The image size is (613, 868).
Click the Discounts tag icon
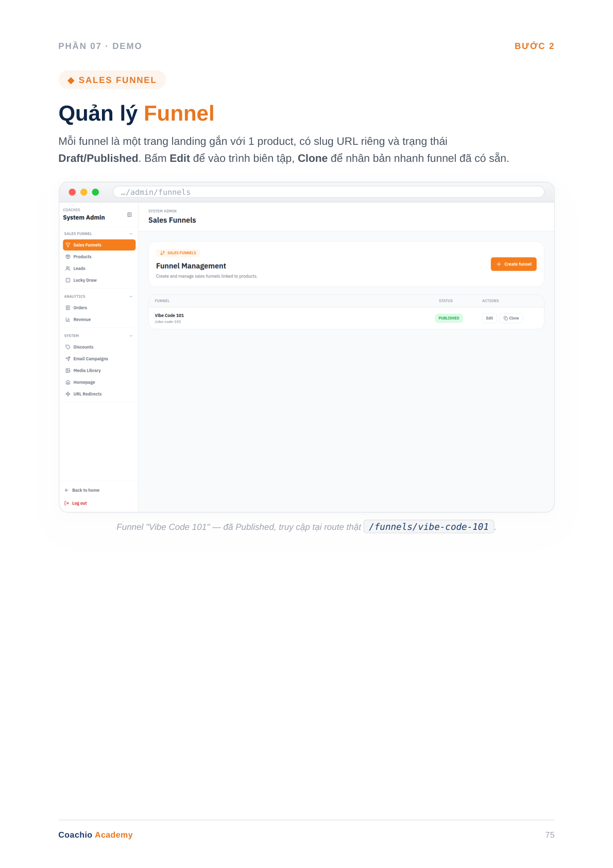pyautogui.click(x=68, y=347)
